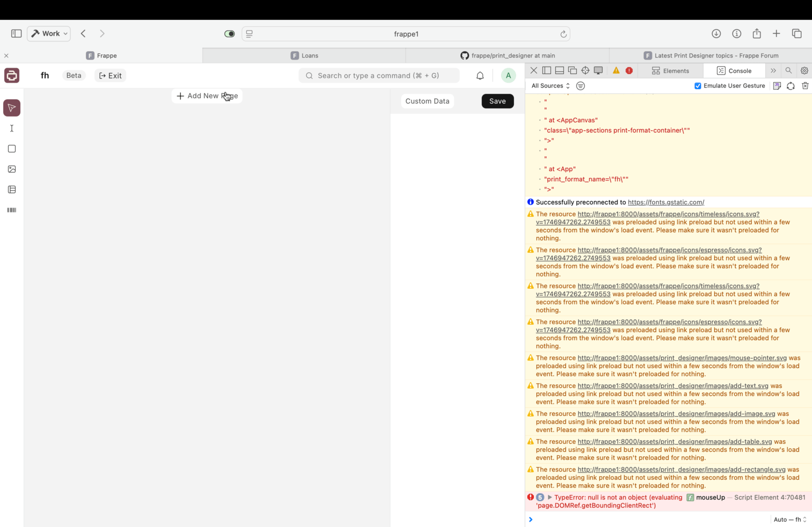This screenshot has width=812, height=527.
Task: Select the add table tool
Action: click(x=12, y=189)
